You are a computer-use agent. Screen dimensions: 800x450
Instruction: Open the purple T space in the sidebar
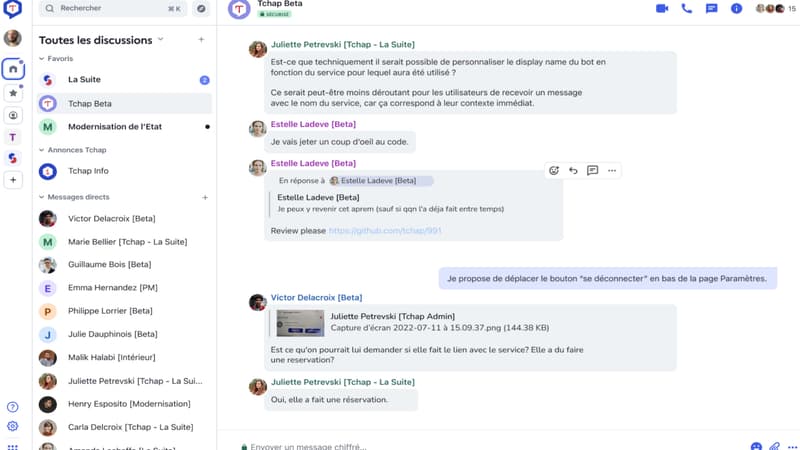point(13,137)
